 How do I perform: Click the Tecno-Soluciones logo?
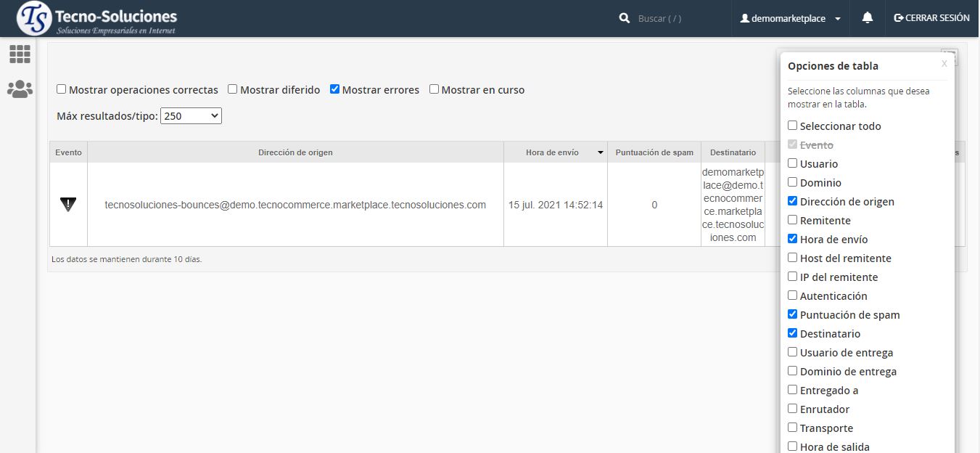pyautogui.click(x=97, y=19)
